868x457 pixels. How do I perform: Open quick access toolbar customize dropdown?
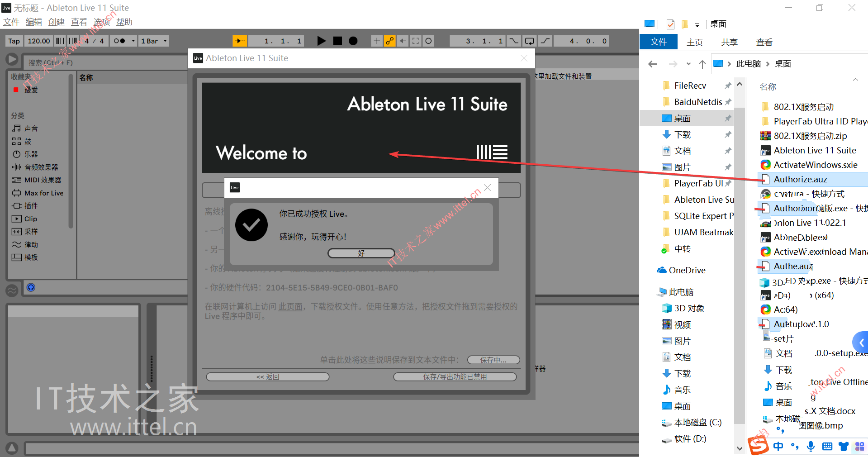(697, 24)
